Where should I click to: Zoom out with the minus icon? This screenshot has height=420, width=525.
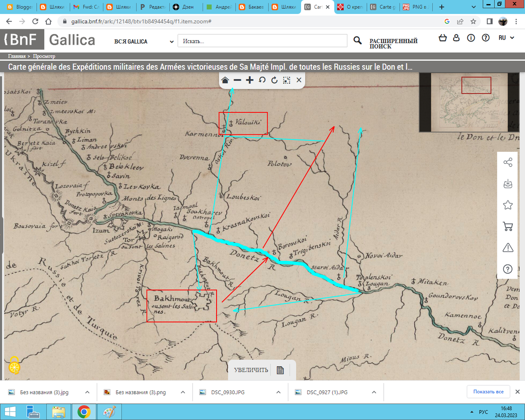(237, 80)
